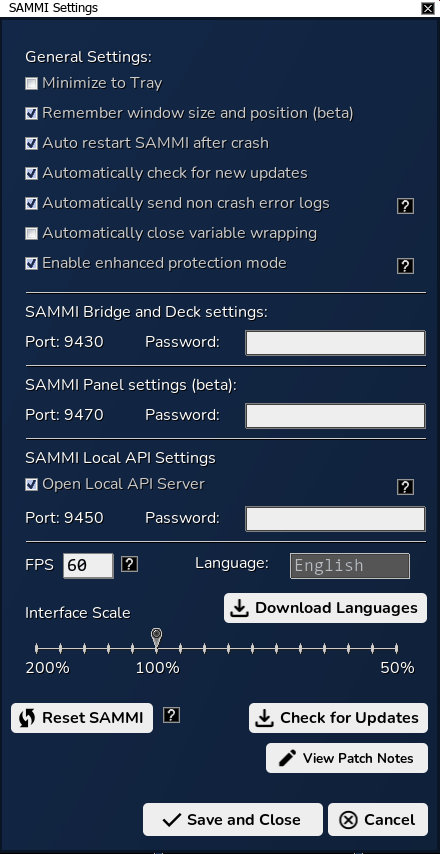Toggle Enable enhanced protection mode
The image size is (440, 854).
[x=32, y=264]
